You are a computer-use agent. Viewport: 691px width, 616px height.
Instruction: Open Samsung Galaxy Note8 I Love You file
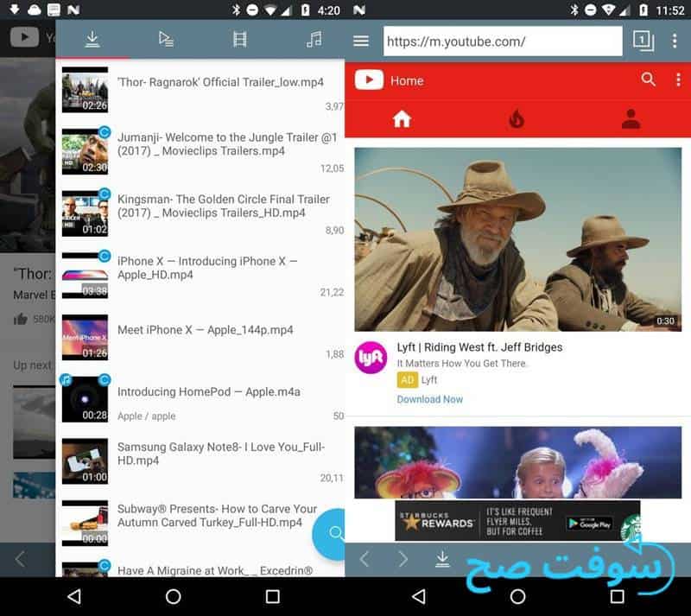[200, 460]
